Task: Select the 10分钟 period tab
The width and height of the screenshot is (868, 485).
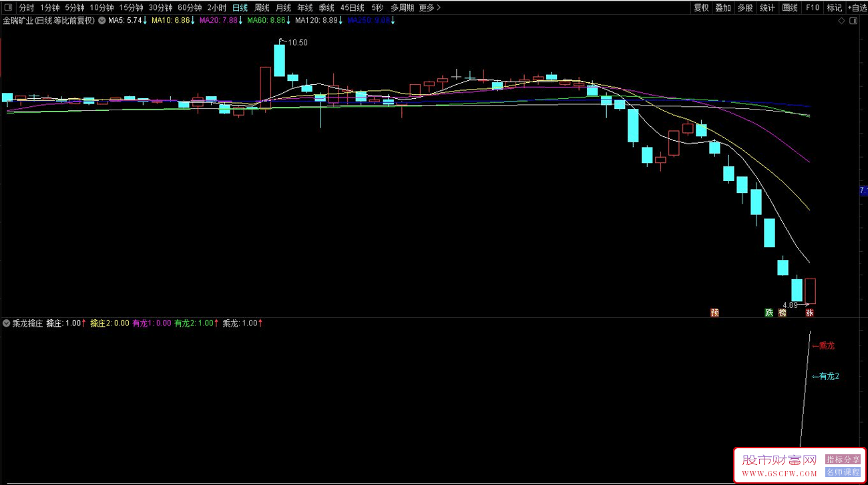Action: [x=101, y=8]
